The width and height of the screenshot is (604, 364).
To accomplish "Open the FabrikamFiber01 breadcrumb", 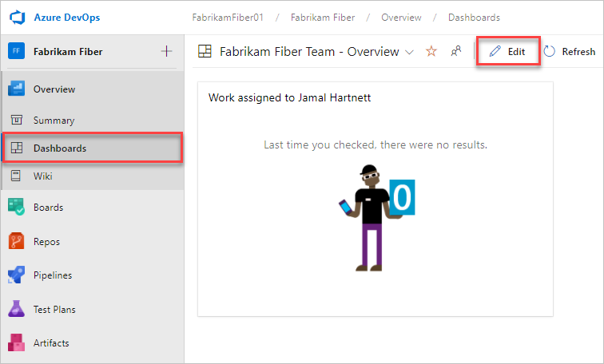I will (x=228, y=18).
